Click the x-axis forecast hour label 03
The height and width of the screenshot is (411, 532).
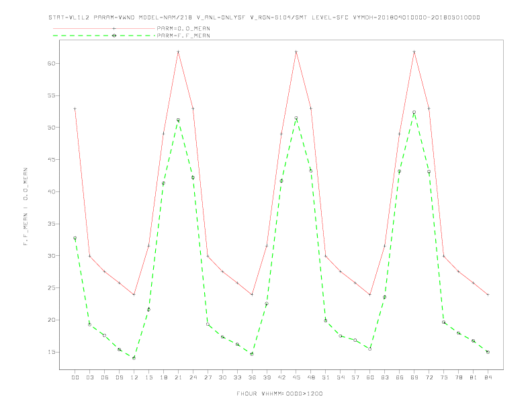89,377
